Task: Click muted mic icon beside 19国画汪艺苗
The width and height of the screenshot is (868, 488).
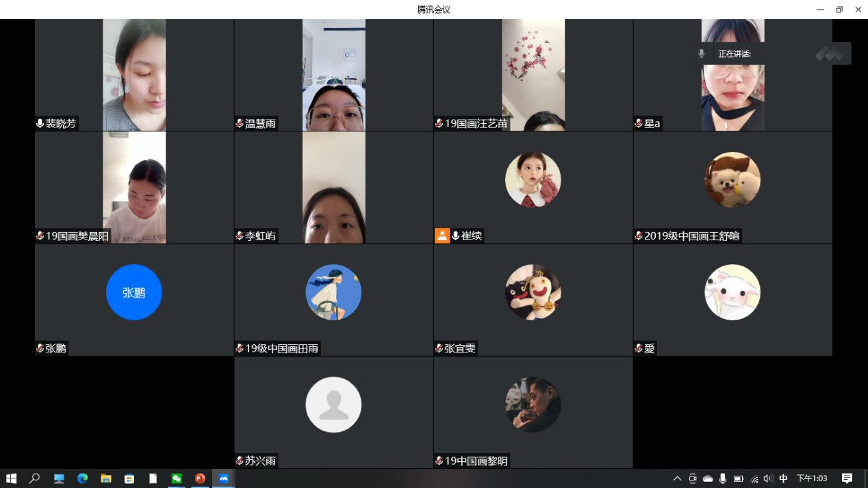Action: [x=439, y=123]
